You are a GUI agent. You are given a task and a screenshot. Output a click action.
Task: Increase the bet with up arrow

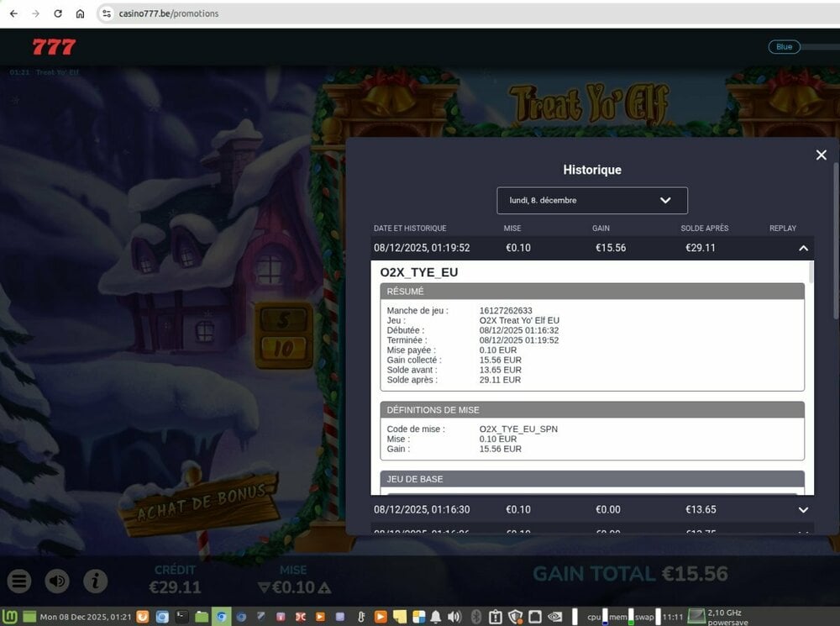[325, 587]
